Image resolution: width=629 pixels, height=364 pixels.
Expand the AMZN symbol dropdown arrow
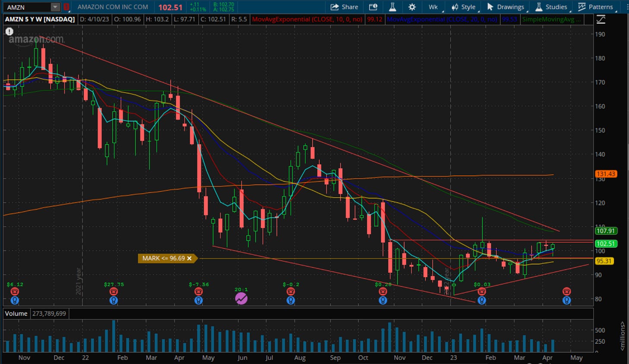[55, 7]
